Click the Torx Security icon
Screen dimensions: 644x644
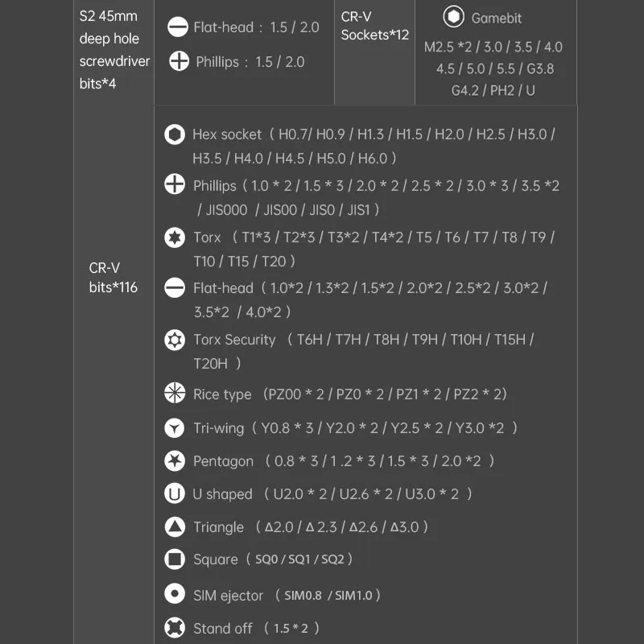click(x=175, y=340)
